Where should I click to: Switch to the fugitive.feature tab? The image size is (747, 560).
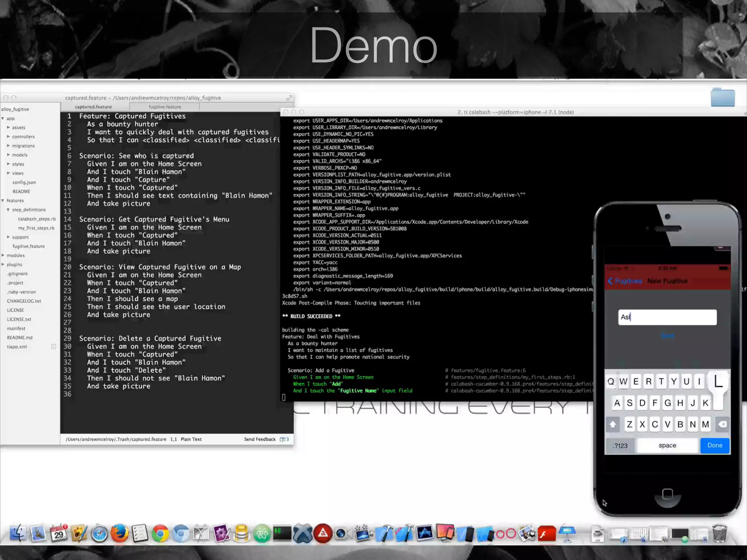click(165, 107)
